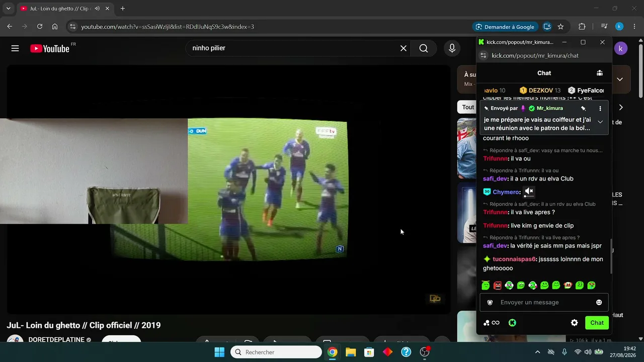View site information for youtube.com
This screenshot has width=644, height=362.
click(x=72, y=27)
